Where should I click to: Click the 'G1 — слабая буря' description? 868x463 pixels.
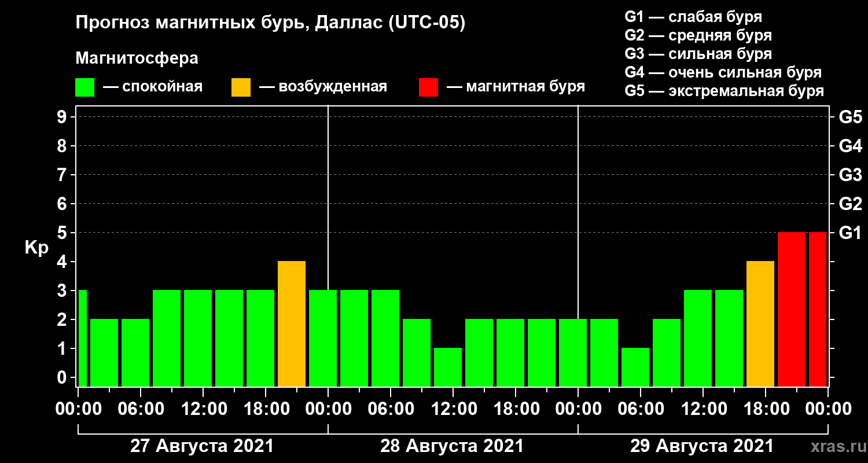[693, 16]
